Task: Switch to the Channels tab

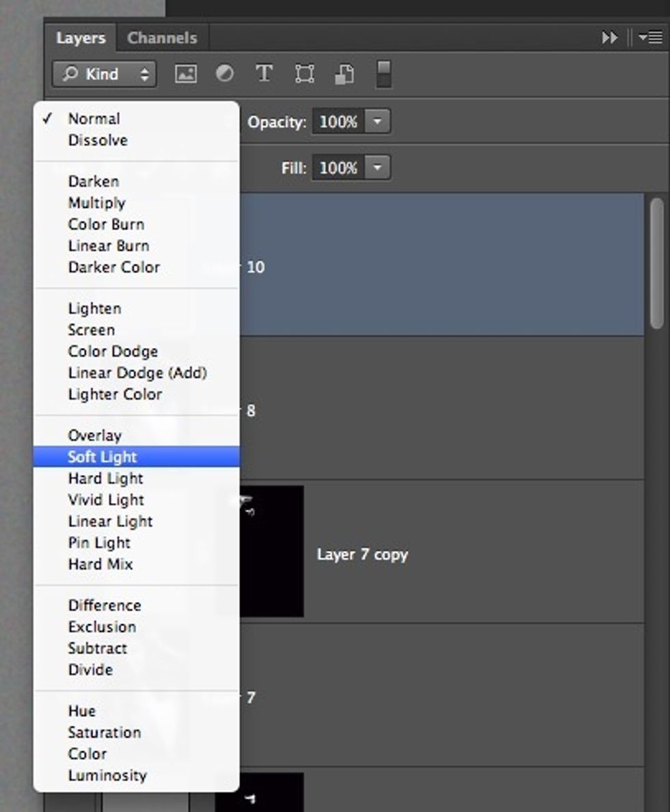Action: tap(161, 38)
